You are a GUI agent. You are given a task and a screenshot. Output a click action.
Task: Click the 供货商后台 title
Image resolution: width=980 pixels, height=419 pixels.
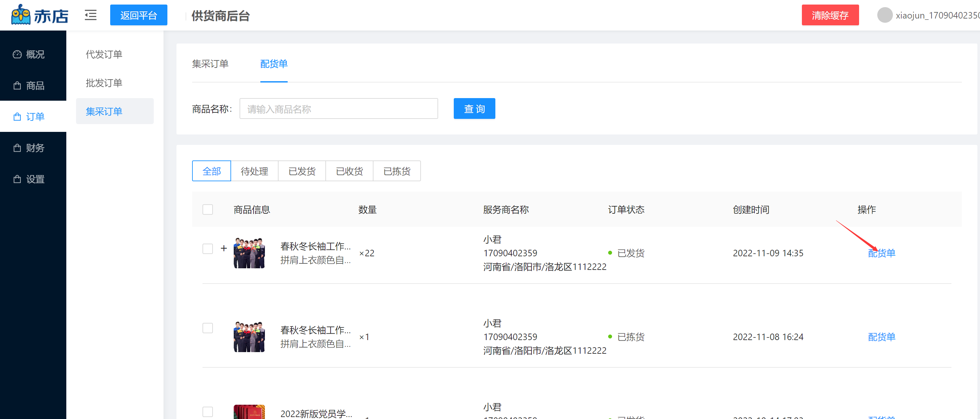(x=220, y=16)
